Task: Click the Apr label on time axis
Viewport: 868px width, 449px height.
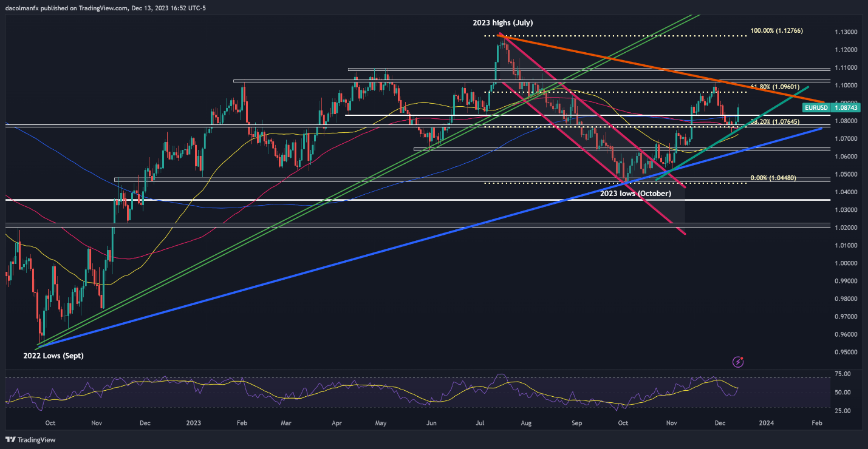Action: (x=335, y=423)
